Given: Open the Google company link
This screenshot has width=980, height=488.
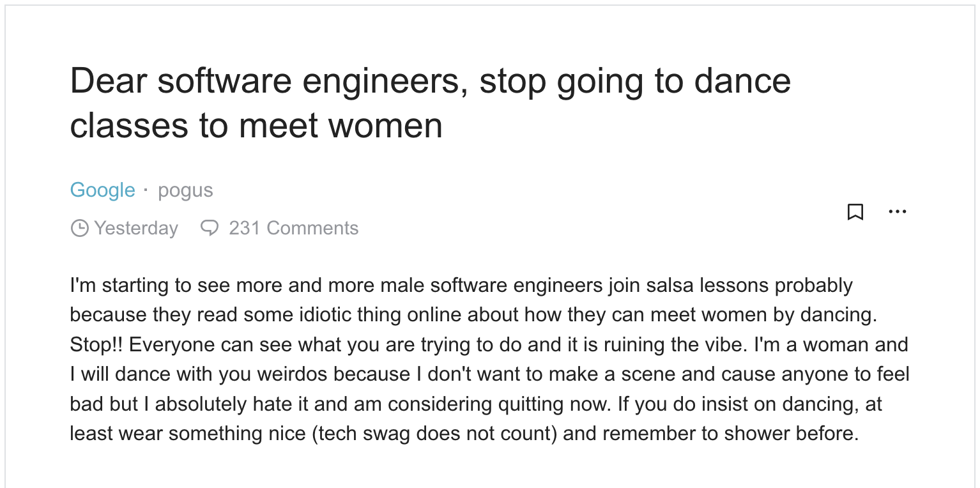Looking at the screenshot, I should pos(102,190).
